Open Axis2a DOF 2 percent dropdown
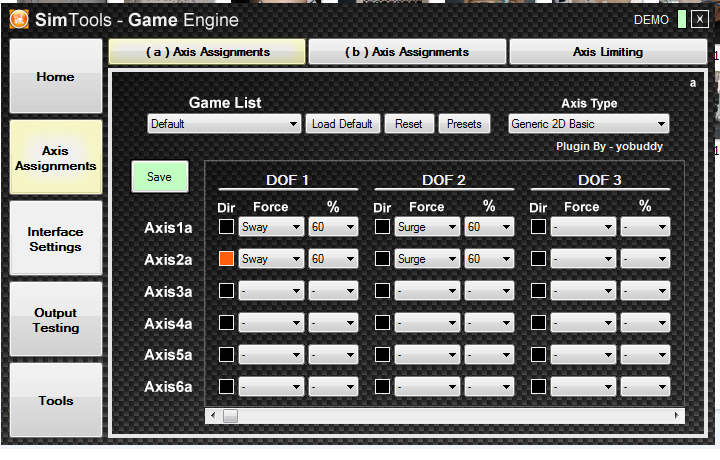720x460 pixels. [x=489, y=259]
